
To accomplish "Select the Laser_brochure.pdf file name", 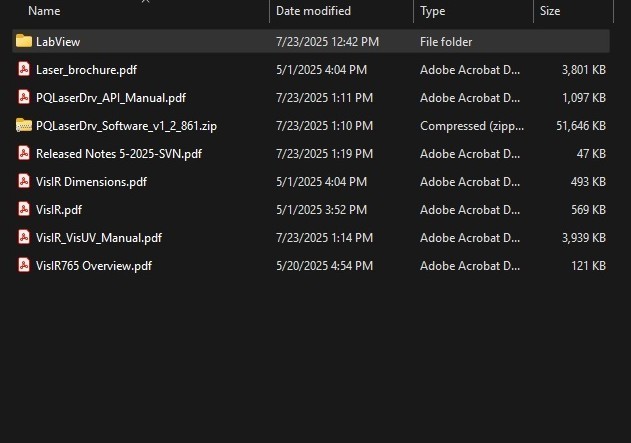I will 86,70.
